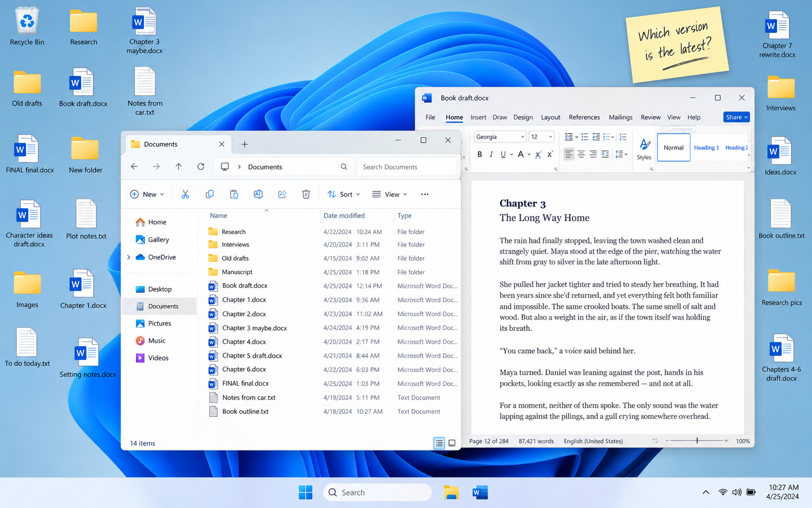Open File Explorer from the taskbar
Viewport: 812px width, 508px height.
click(451, 492)
